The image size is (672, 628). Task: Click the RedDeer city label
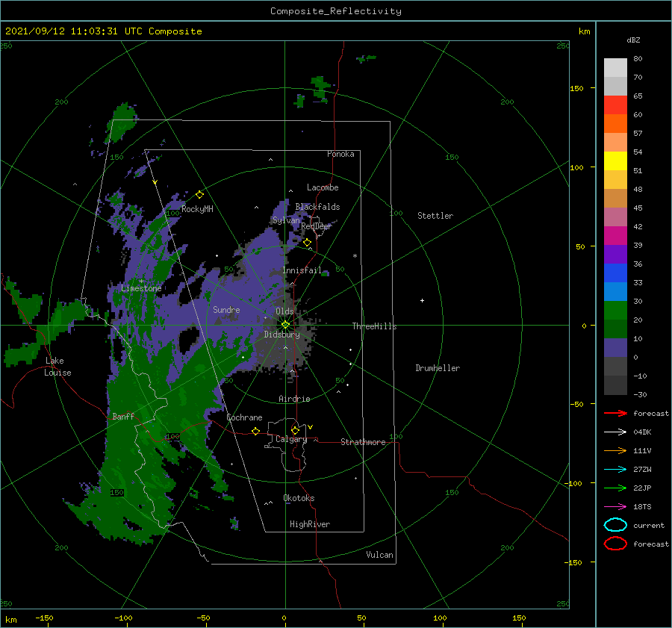point(317,226)
